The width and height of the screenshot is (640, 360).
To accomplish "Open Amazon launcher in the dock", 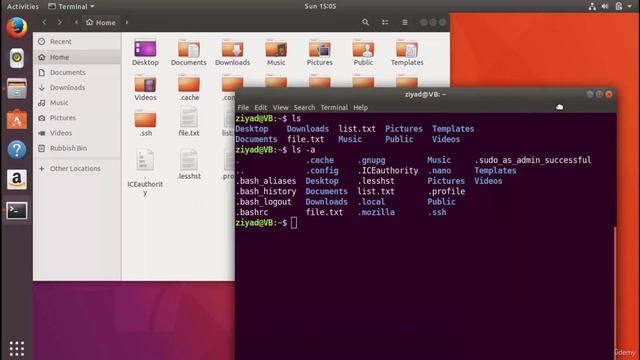I will 17,180.
